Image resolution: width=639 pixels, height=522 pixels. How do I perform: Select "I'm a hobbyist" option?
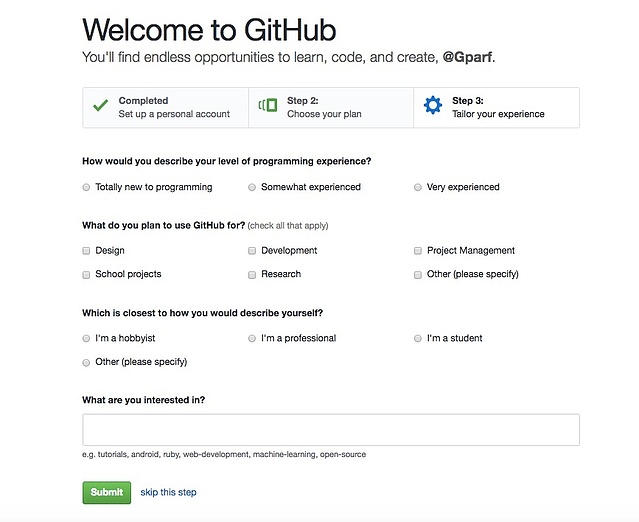tap(86, 339)
